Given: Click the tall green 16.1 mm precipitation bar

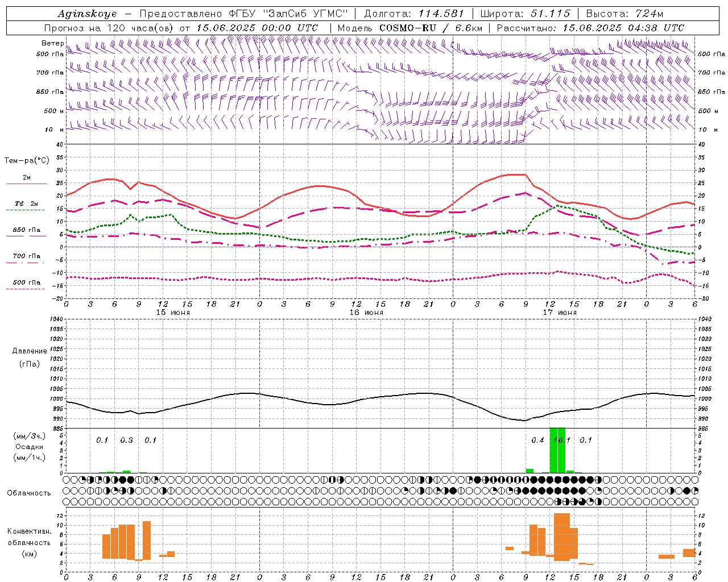Looking at the screenshot, I should 557,450.
